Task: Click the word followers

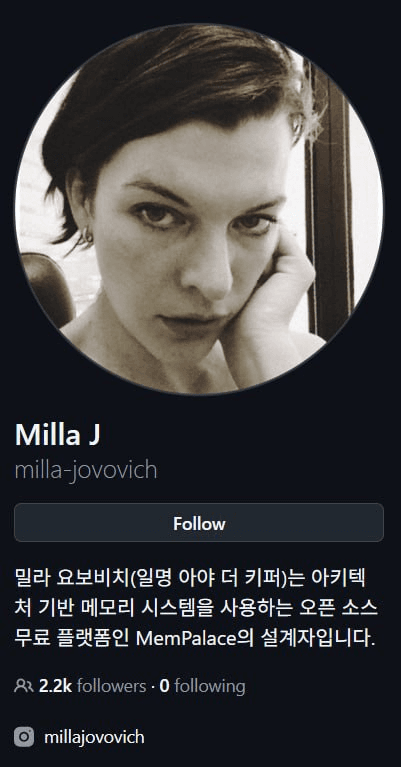Action: 111,686
